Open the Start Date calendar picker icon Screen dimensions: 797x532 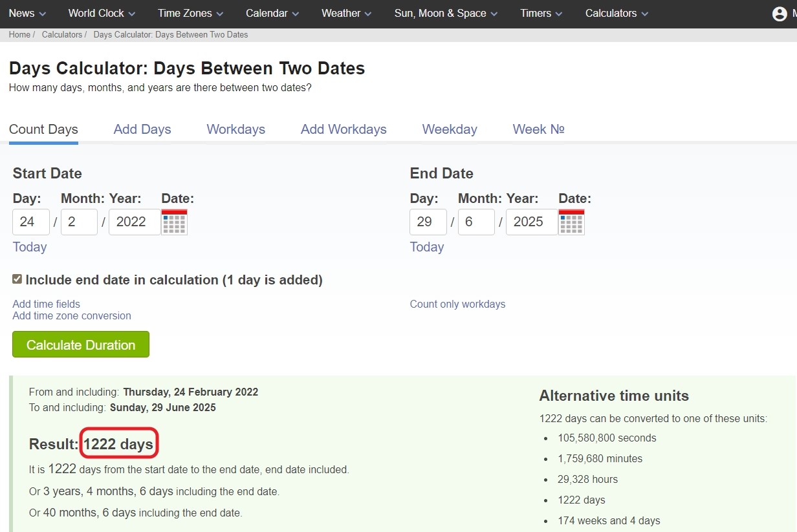pos(174,222)
